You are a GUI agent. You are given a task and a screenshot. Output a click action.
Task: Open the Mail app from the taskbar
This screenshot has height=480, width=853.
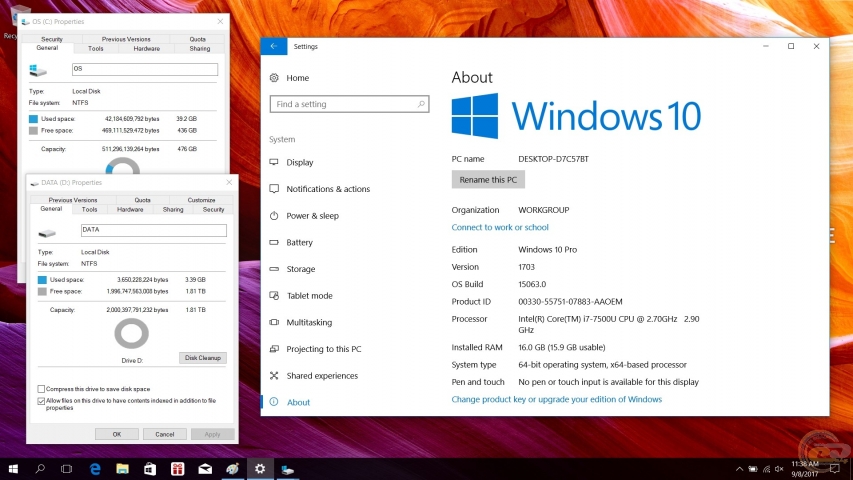[x=205, y=469]
